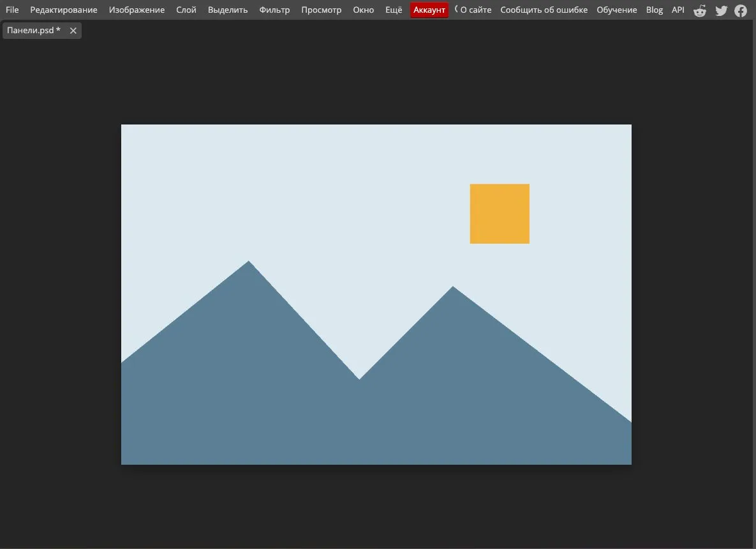Follow the О сайте link
The height and width of the screenshot is (549, 756).
click(x=476, y=10)
